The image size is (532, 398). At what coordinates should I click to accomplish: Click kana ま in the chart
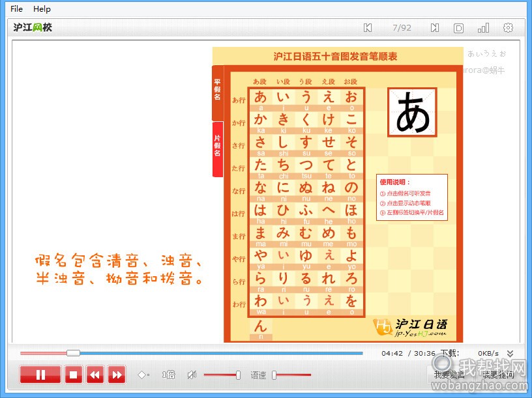coord(261,233)
